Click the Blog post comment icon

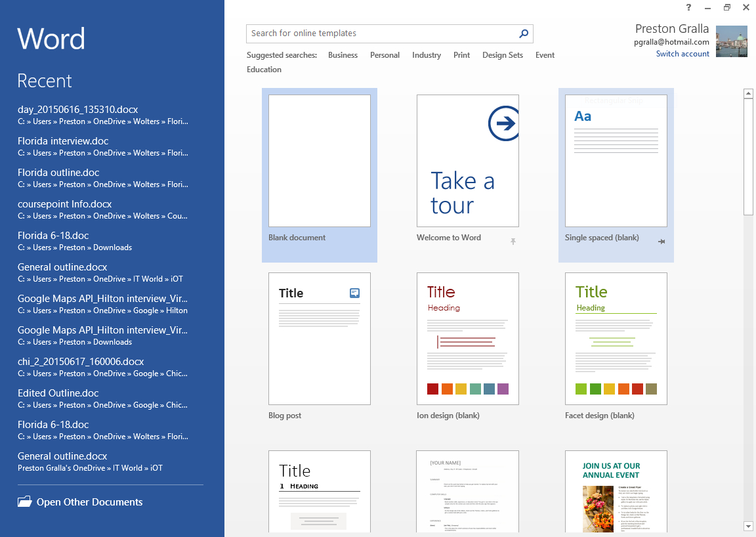pyautogui.click(x=354, y=293)
